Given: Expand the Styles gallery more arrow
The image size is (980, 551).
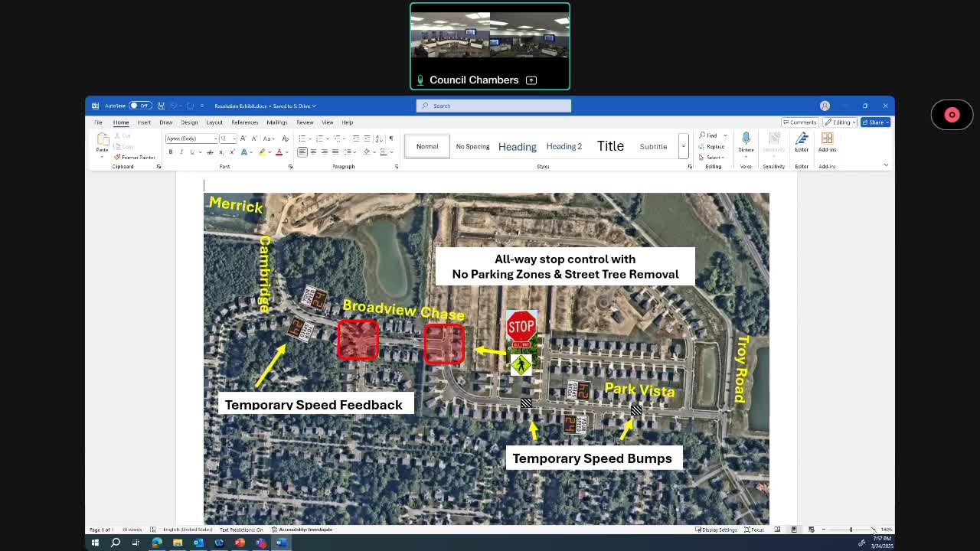Looking at the screenshot, I should (683, 153).
